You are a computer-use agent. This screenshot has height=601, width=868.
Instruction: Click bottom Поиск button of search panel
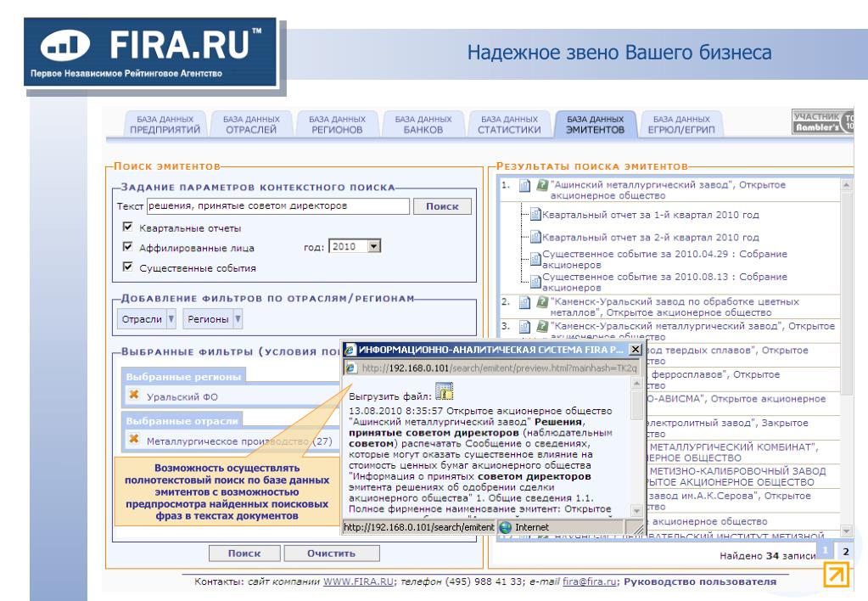pos(244,553)
